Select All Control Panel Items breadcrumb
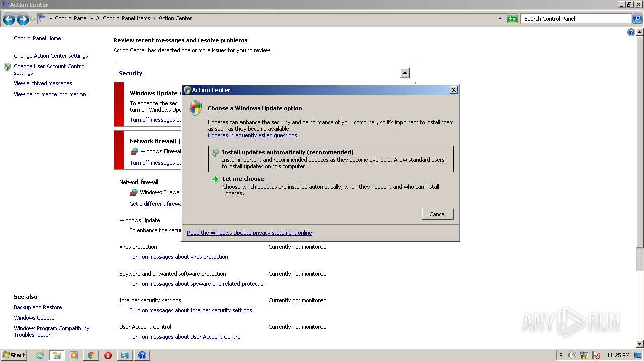 (123, 18)
